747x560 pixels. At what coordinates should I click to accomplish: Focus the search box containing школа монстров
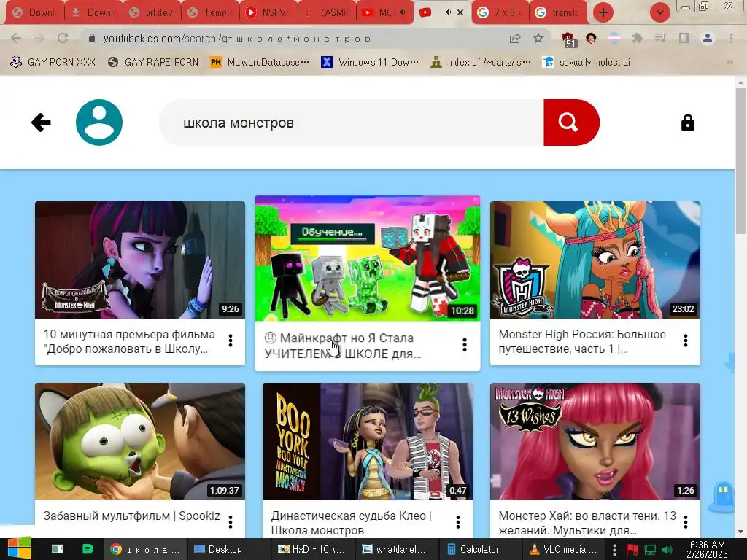[x=352, y=122]
